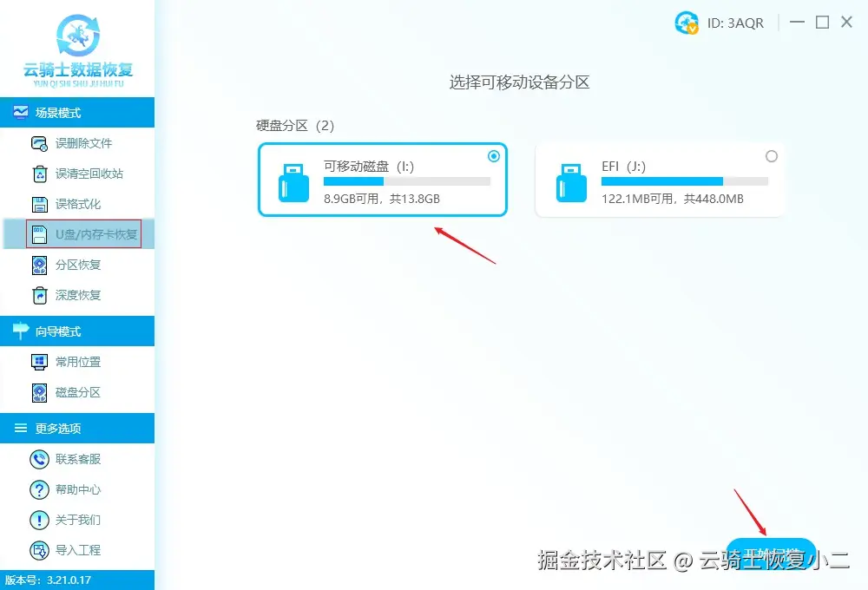Image resolution: width=868 pixels, height=590 pixels.
Task: Open the 帮助中心 question mark icon
Action: coord(39,489)
